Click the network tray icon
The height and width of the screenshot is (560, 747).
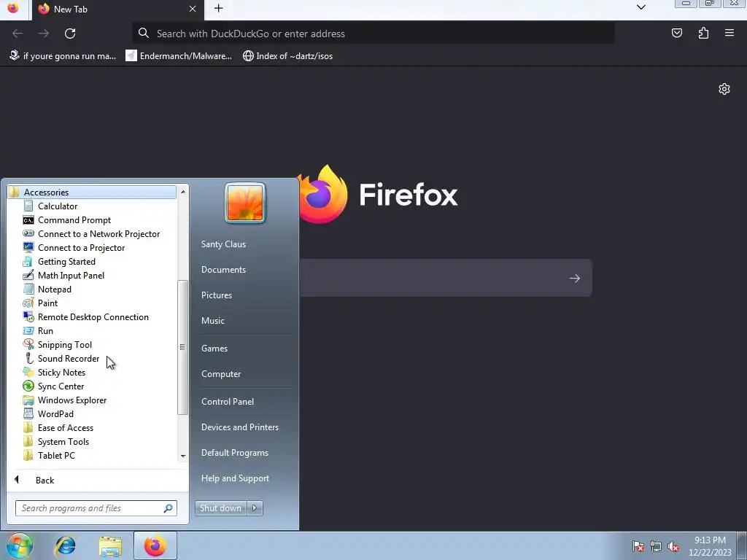(x=656, y=546)
